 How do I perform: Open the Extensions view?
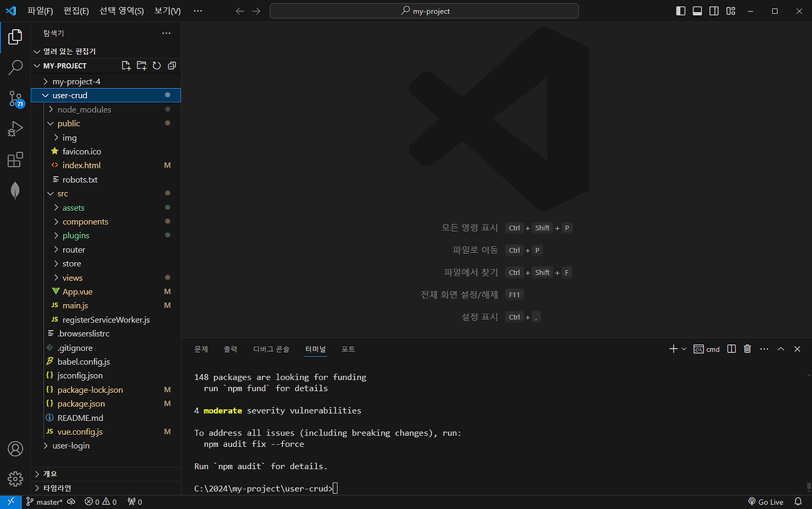coord(15,160)
